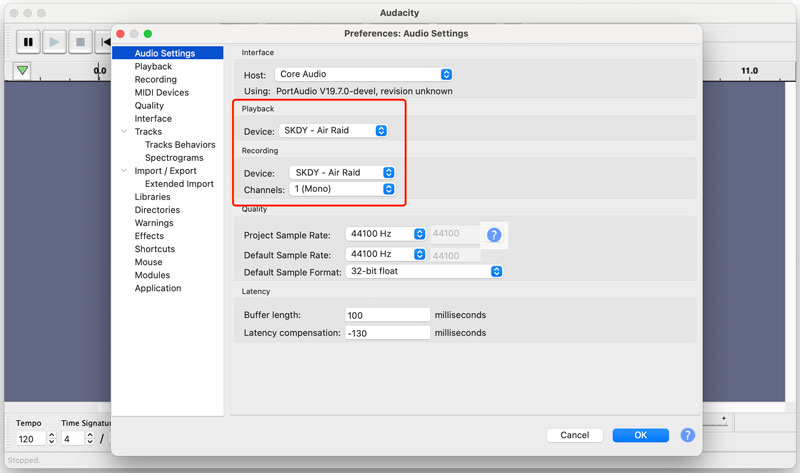Screen dimensions: 800x473
Task: Click the disabled Project Sample Rate text box
Action: click(x=455, y=234)
